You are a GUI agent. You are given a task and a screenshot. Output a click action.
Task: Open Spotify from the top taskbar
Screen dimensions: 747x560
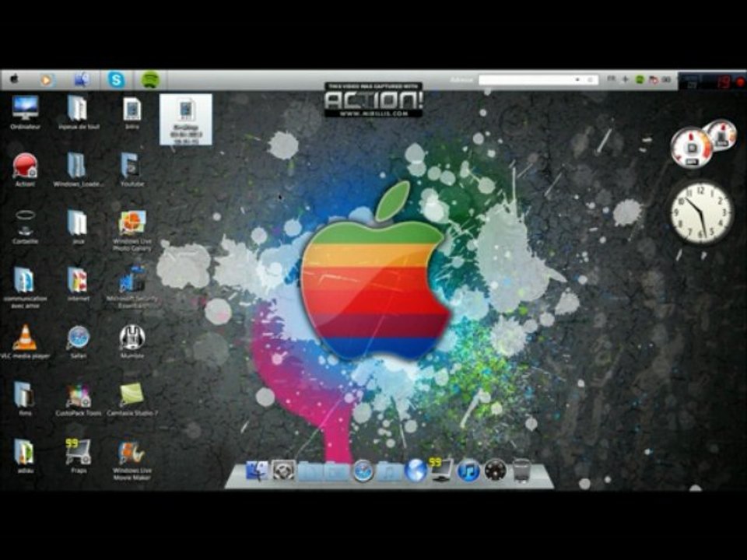151,79
